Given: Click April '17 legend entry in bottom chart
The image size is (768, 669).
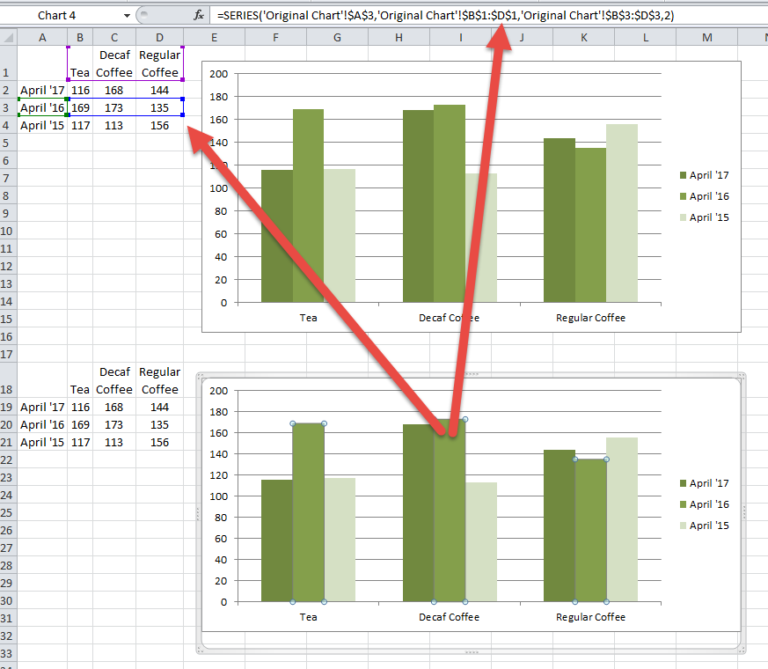Looking at the screenshot, I should click(704, 483).
